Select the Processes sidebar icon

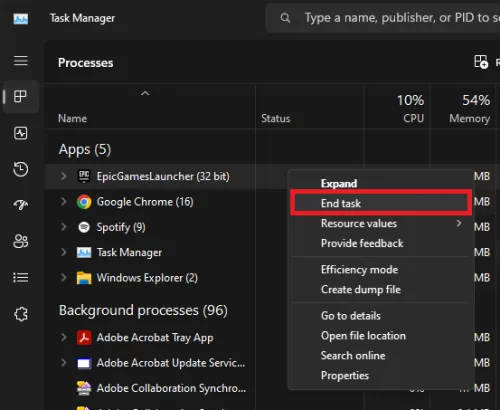[x=20, y=97]
